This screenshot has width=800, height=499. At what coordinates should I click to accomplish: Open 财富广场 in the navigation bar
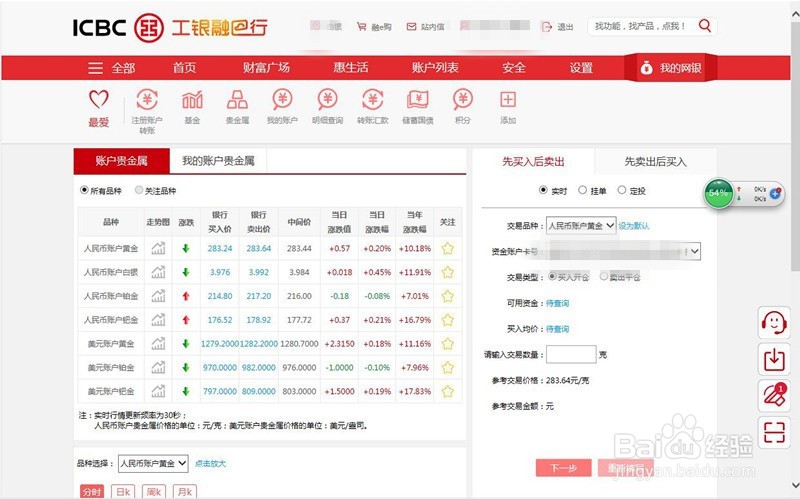click(x=266, y=68)
